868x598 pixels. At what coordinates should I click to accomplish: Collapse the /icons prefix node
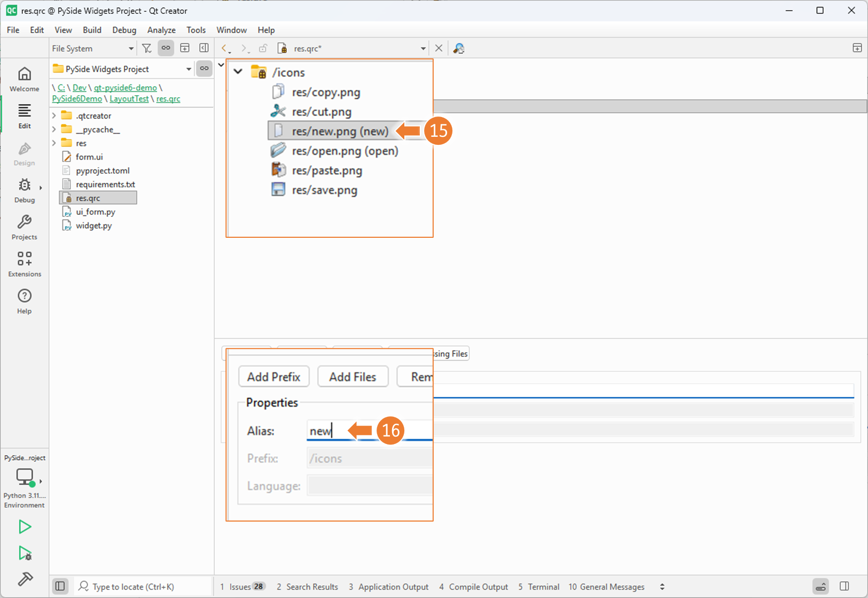click(238, 72)
